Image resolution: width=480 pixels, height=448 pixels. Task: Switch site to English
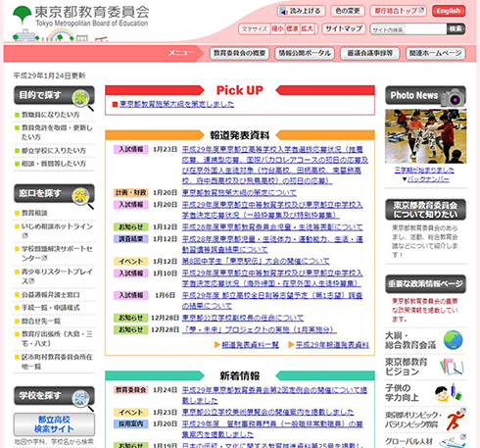click(449, 11)
